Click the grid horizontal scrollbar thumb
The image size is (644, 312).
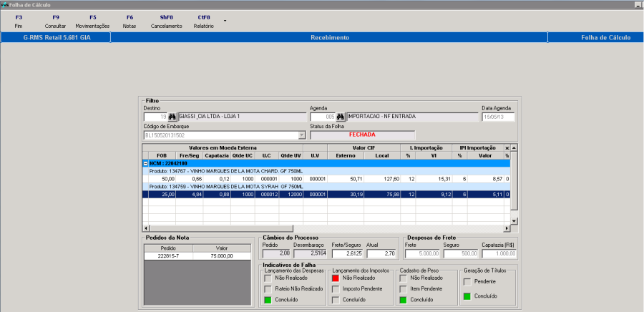pyautogui.click(x=221, y=228)
